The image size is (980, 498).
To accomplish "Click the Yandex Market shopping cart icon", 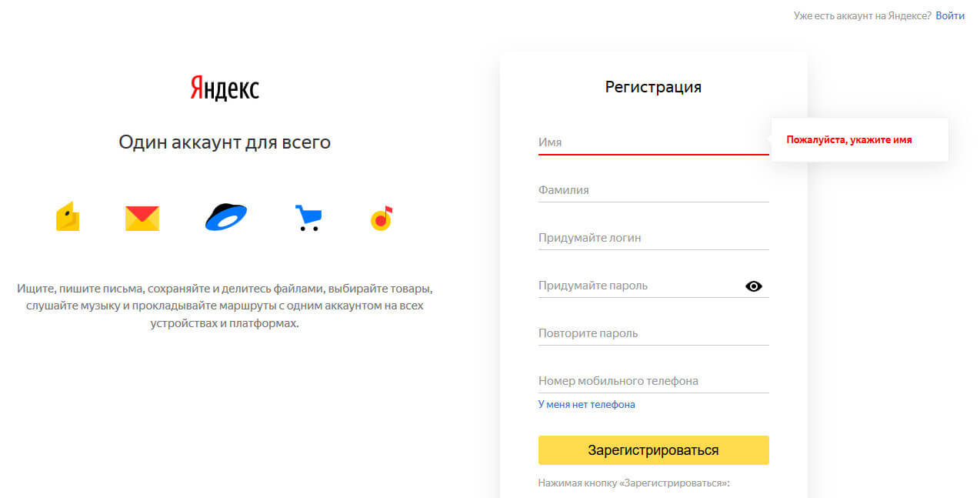I will [308, 218].
